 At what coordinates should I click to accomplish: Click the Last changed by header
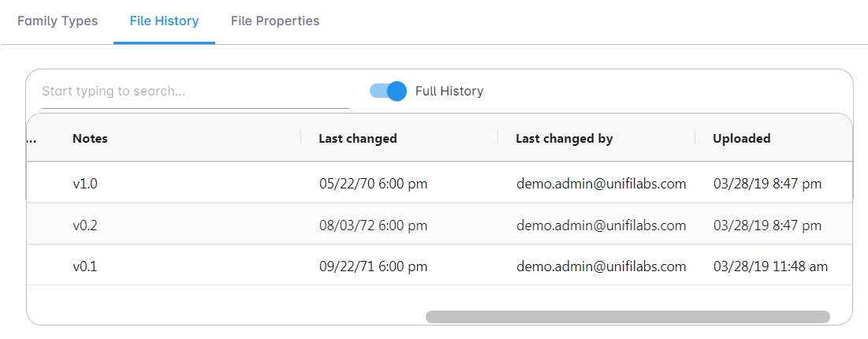pyautogui.click(x=564, y=139)
